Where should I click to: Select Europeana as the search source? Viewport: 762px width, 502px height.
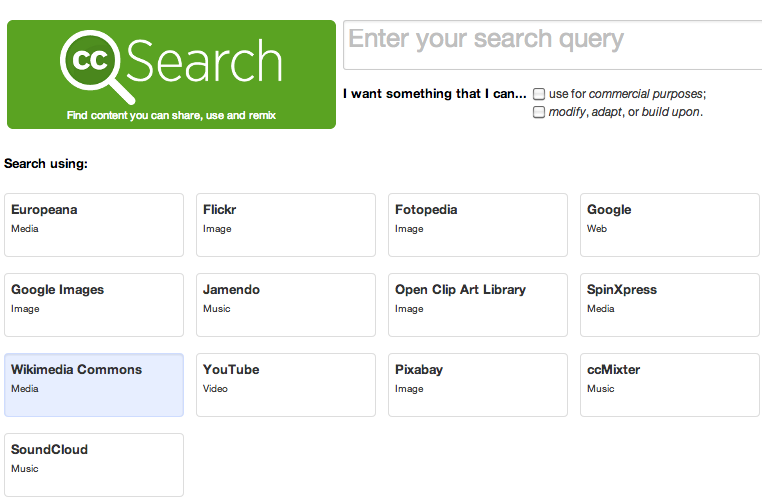94,225
